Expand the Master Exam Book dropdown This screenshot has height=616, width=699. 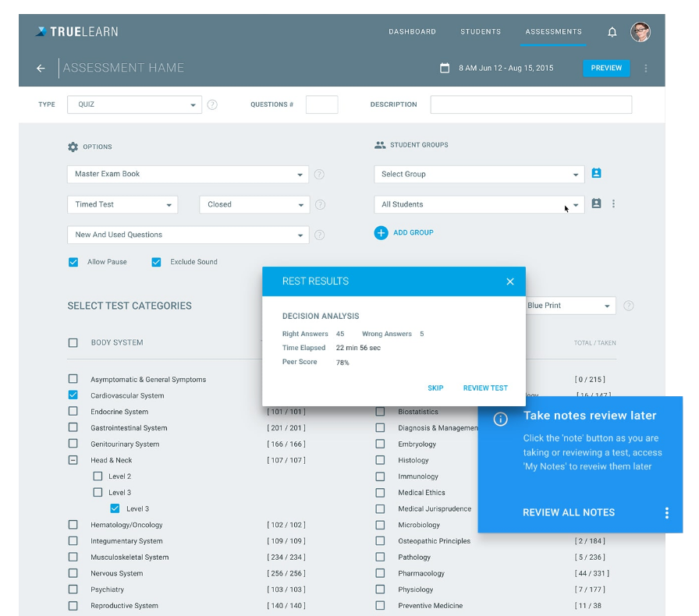[188, 175]
